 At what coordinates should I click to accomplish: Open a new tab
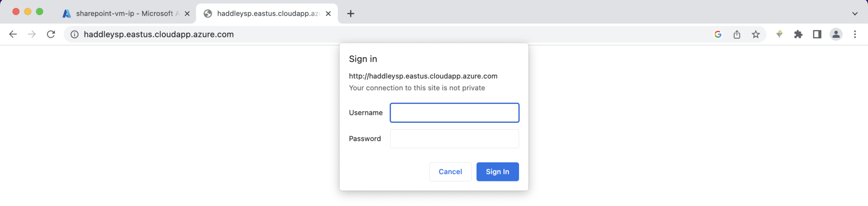point(350,14)
